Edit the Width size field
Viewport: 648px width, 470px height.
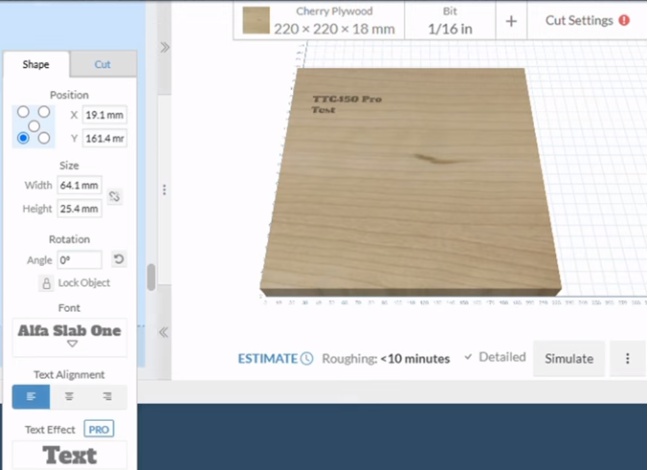tap(79, 185)
